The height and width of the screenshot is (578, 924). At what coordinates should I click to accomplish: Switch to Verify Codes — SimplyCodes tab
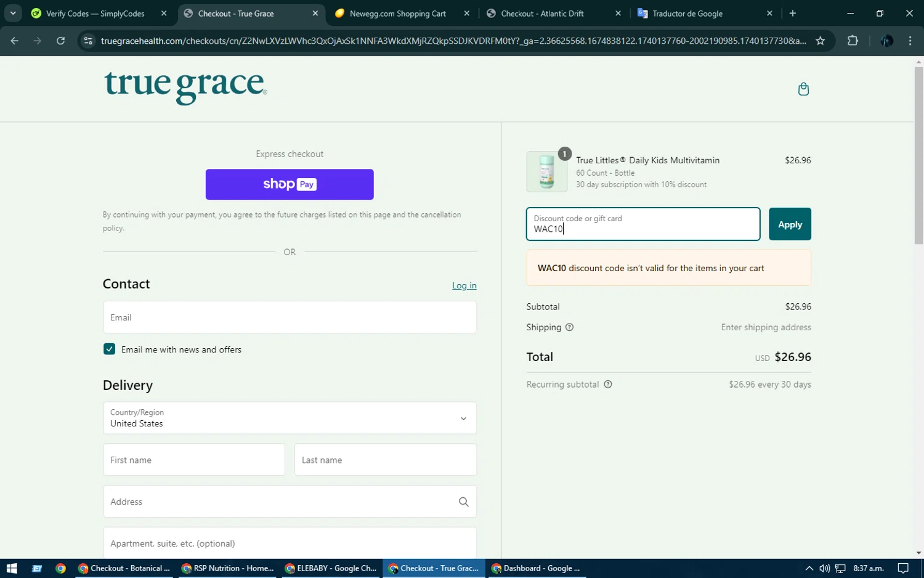[x=95, y=14]
